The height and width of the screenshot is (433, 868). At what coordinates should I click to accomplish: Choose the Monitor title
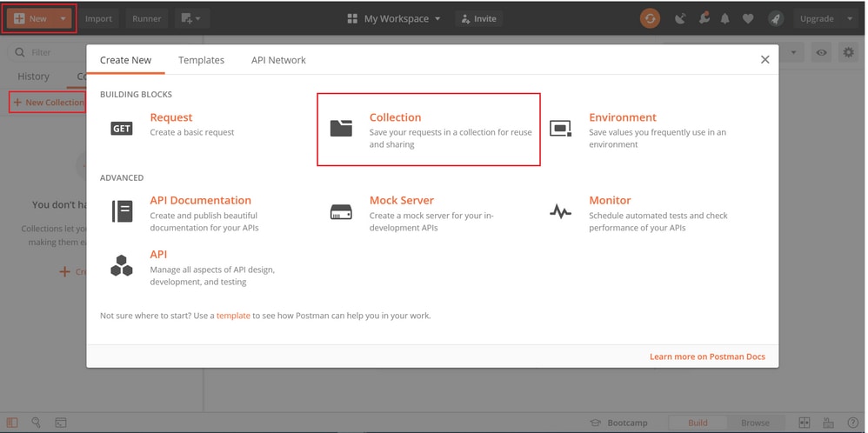610,201
